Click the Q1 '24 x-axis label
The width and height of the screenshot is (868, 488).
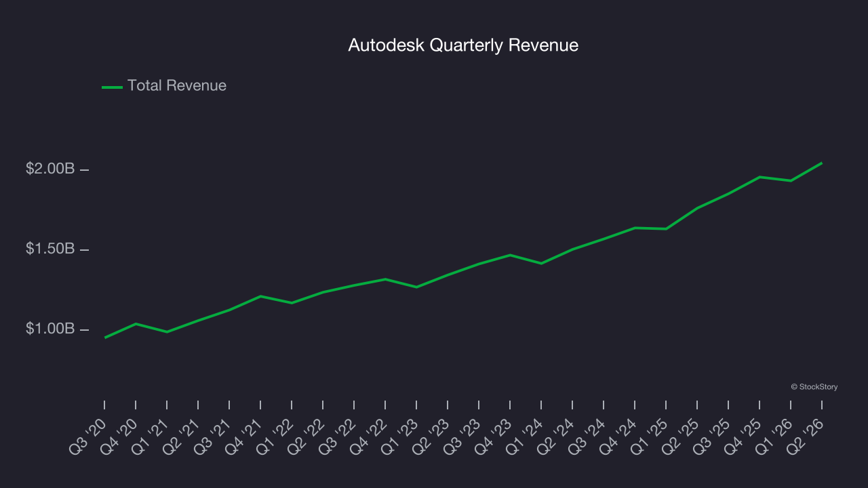pyautogui.click(x=526, y=436)
